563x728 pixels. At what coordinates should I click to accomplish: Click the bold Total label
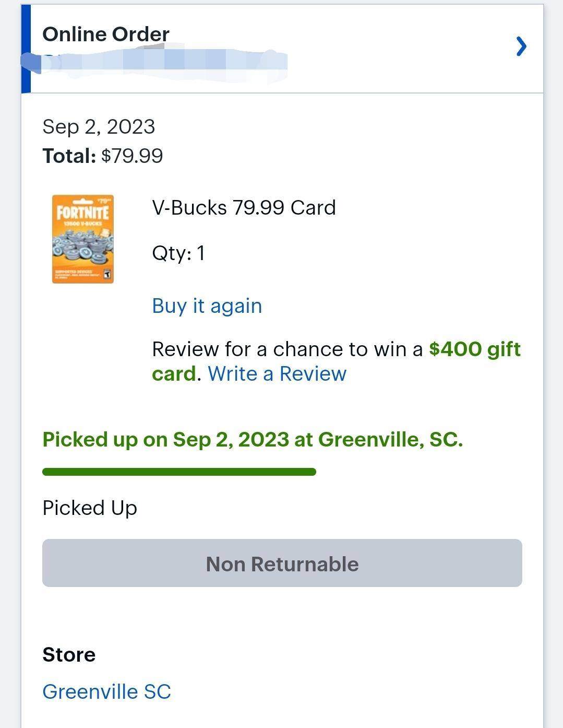point(69,156)
